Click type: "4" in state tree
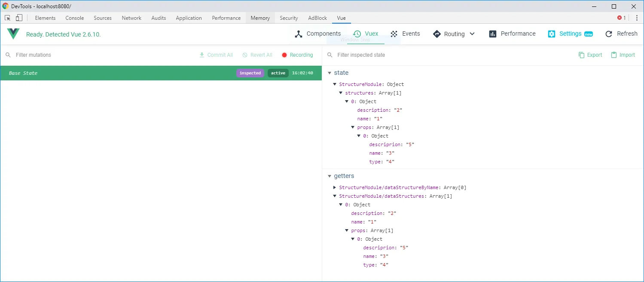 (382, 162)
